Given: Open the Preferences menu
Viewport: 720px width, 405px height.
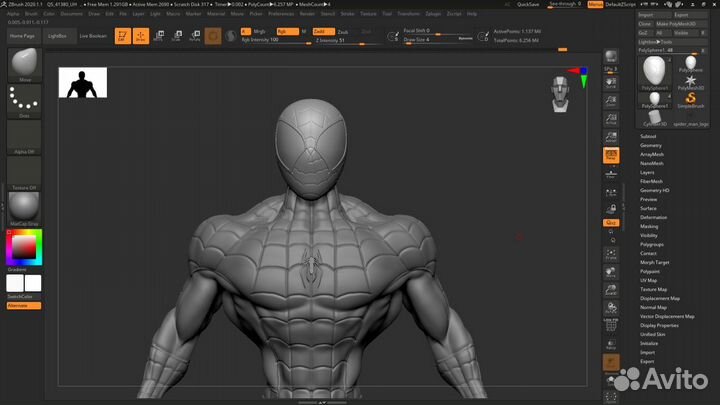Looking at the screenshot, I should point(281,14).
